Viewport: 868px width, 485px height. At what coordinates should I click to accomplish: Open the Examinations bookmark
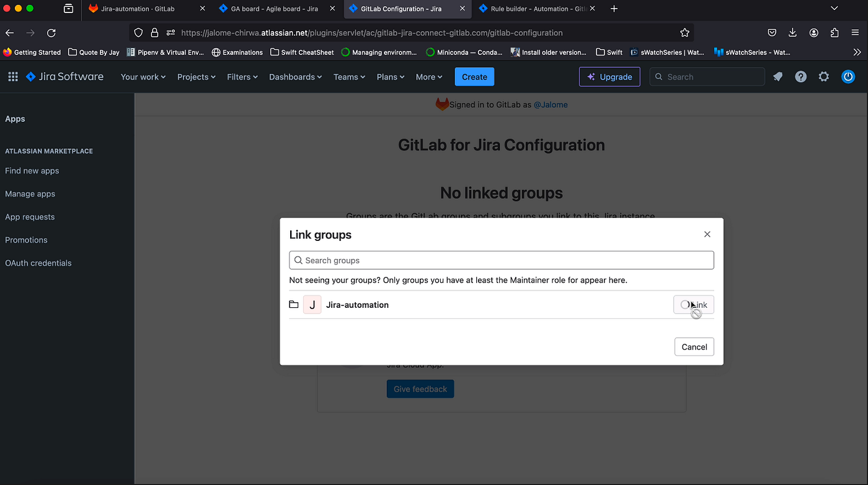click(x=237, y=52)
